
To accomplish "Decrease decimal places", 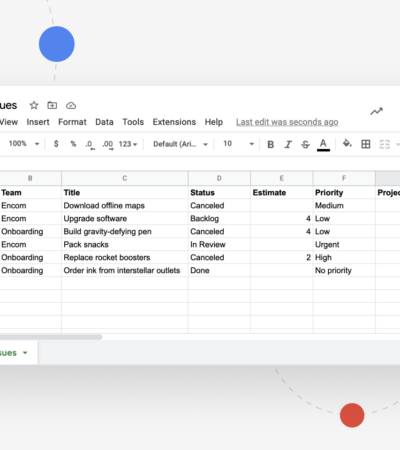I will point(89,144).
